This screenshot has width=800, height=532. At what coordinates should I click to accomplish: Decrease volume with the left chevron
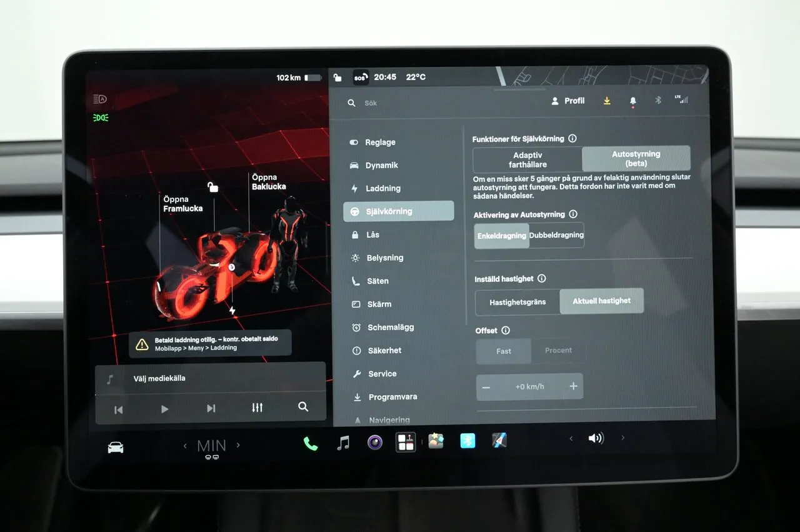pyautogui.click(x=571, y=439)
